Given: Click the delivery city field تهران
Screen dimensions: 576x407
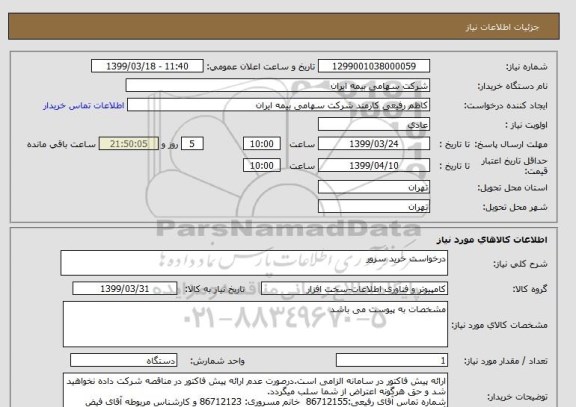Looking at the screenshot, I should coord(374,206).
